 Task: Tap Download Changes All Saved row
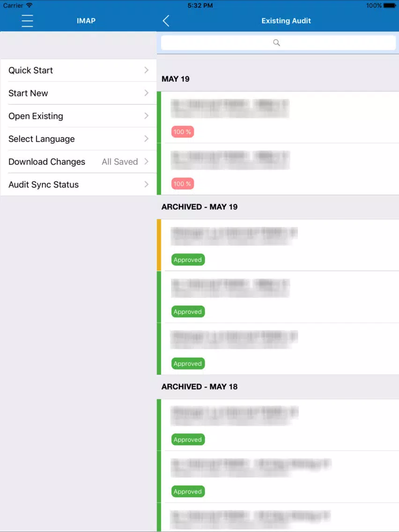79,162
